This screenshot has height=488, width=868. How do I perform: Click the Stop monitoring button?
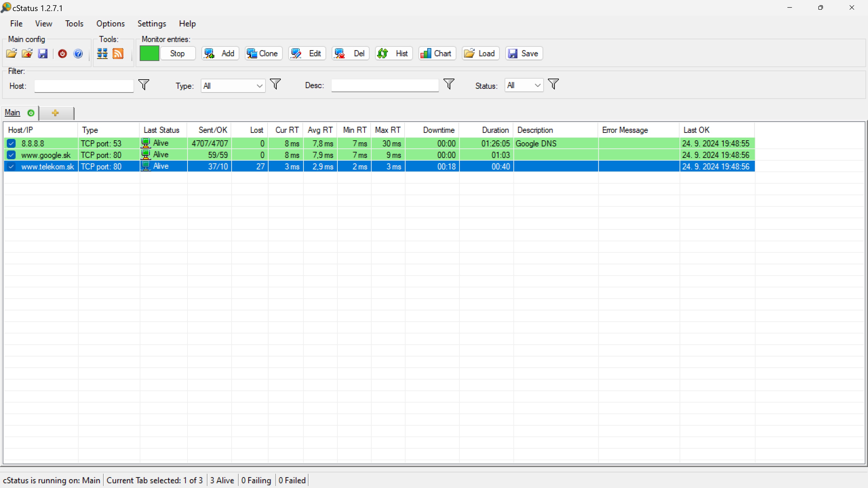(x=178, y=53)
